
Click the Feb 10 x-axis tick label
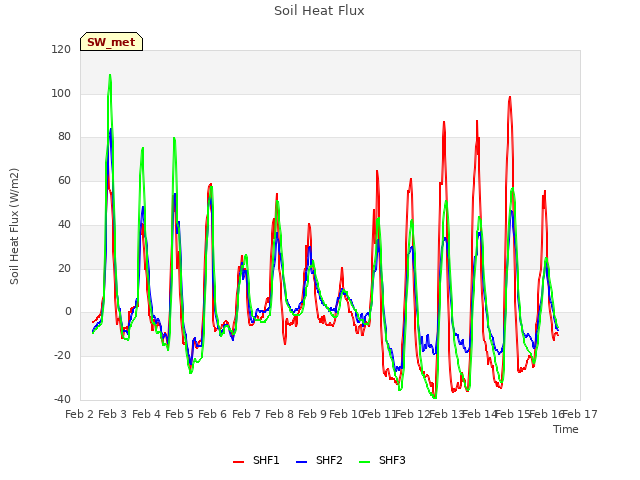[x=346, y=414]
